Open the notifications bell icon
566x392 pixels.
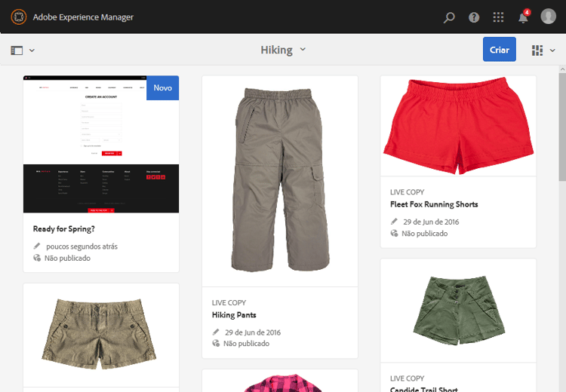click(524, 17)
